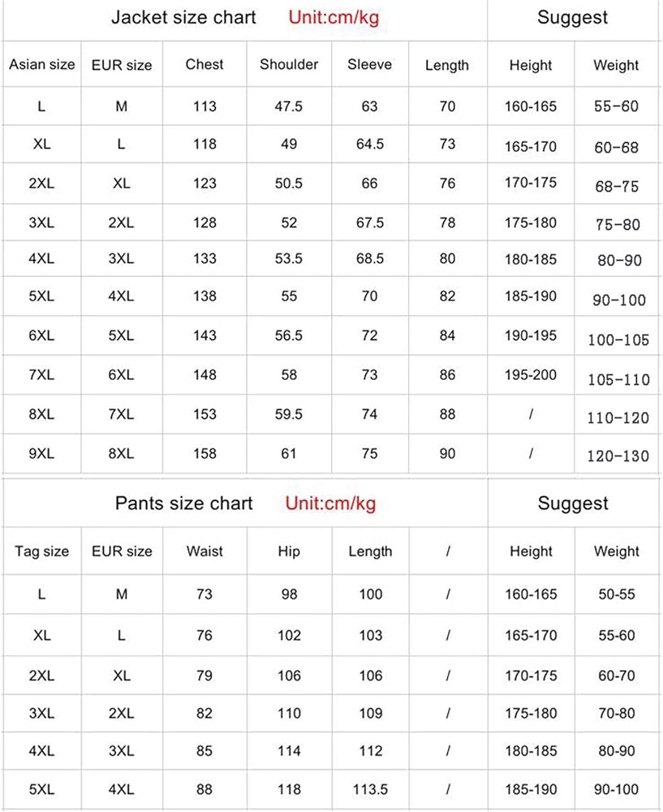Viewport: 663px width, 812px height.
Task: Click jacket weight range 120-130
Action: tap(618, 456)
